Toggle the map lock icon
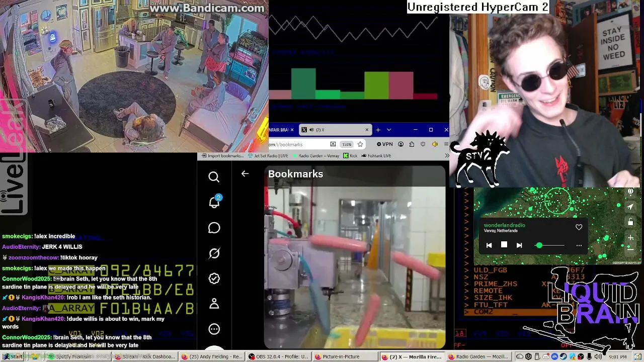The image size is (644, 362). click(630, 222)
